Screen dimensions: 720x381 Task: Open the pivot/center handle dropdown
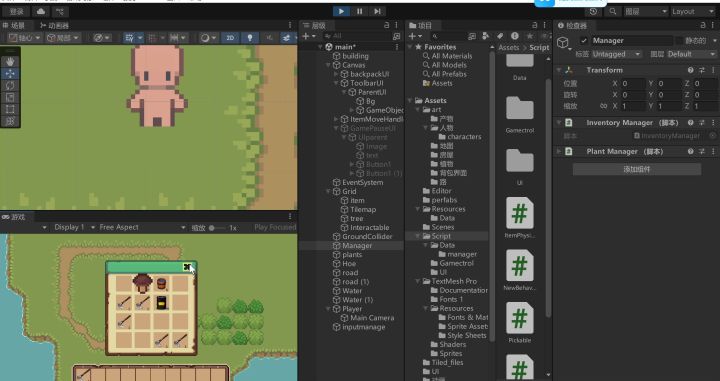coord(24,38)
